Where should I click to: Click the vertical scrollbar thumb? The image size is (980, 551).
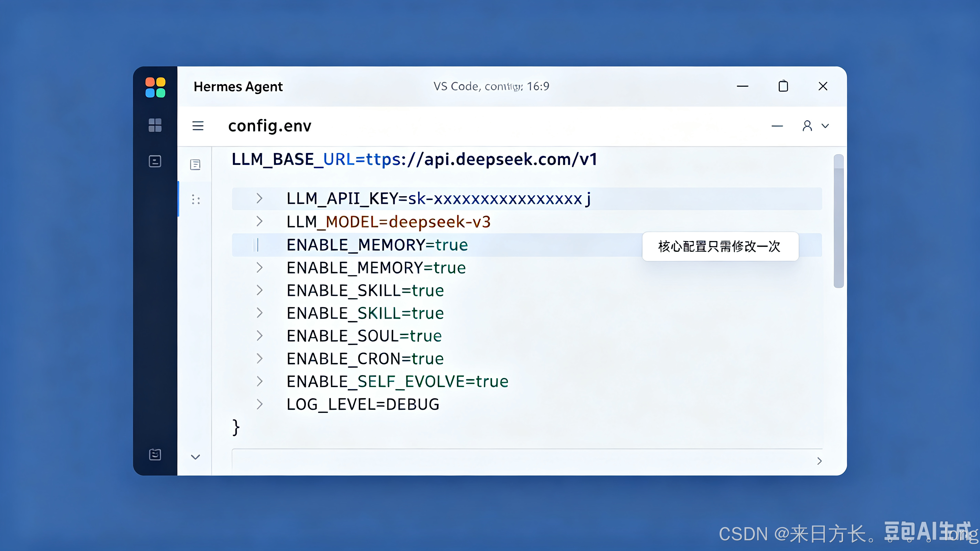tap(839, 221)
